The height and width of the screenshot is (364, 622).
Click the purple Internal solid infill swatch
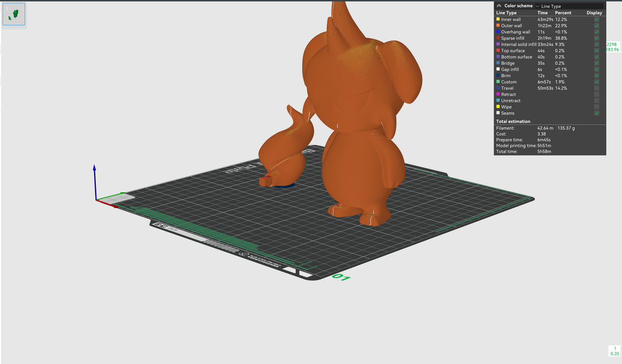pyautogui.click(x=498, y=44)
